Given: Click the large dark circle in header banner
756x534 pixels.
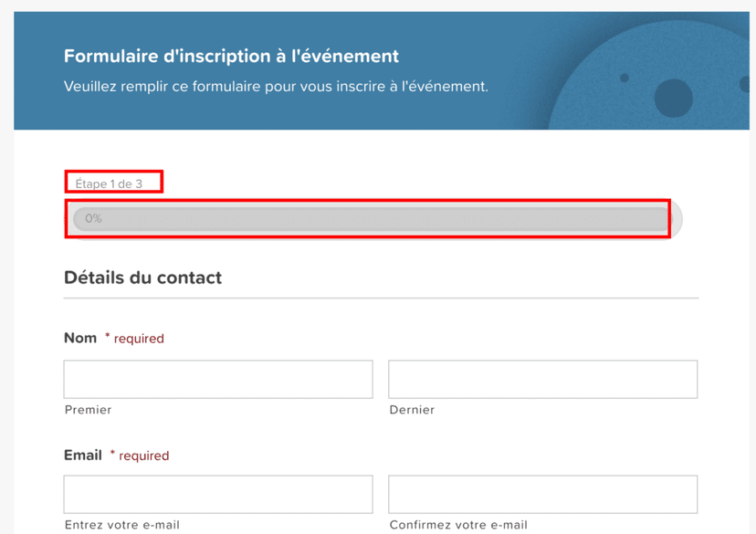Looking at the screenshot, I should pos(674,98).
